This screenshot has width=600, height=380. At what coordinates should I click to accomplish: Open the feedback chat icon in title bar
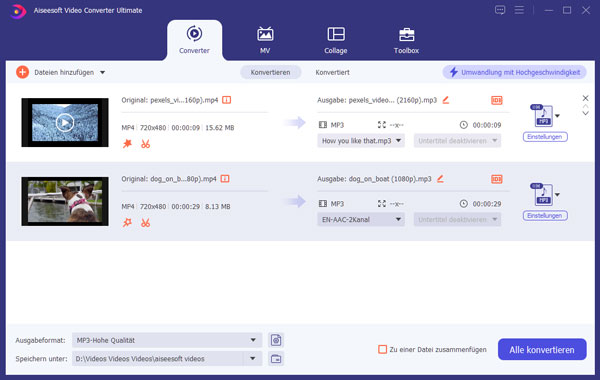click(500, 10)
